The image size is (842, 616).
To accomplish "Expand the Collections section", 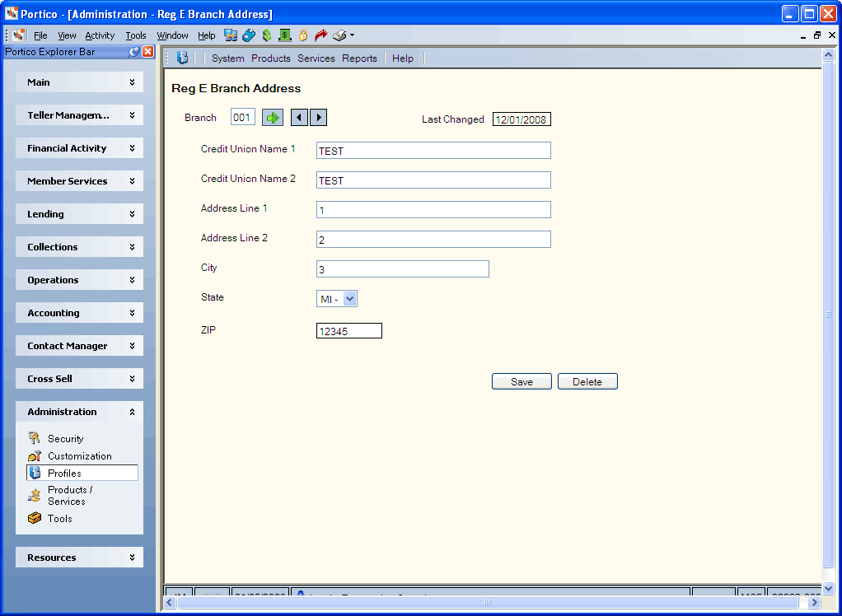I will point(79,247).
